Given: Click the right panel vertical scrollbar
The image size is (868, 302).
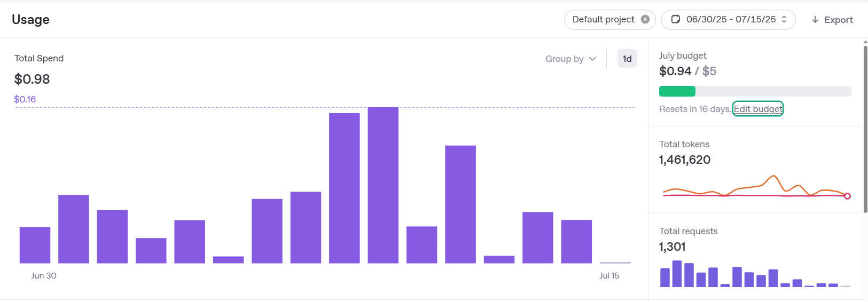Looking at the screenshot, I should (865, 128).
